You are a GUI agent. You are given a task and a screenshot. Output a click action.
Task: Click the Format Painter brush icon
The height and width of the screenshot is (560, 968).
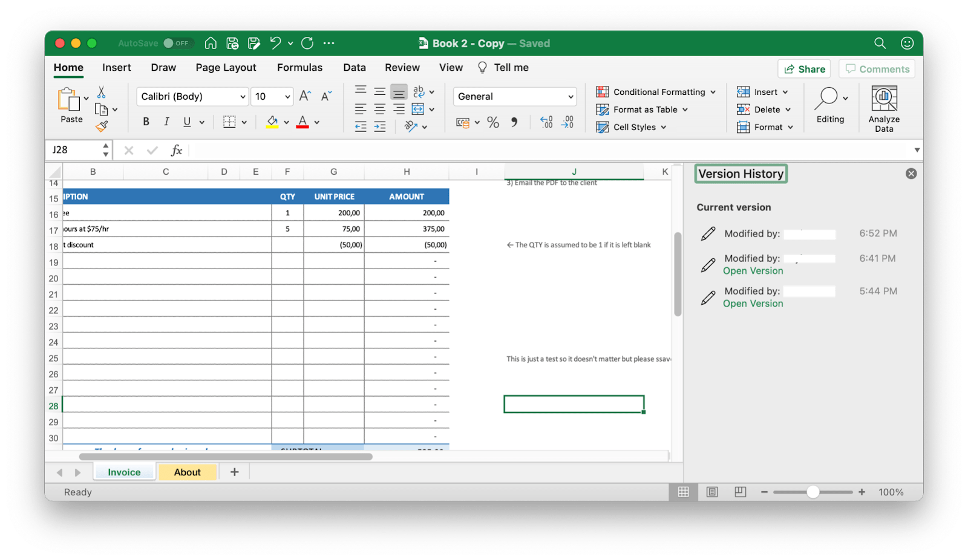pos(102,126)
